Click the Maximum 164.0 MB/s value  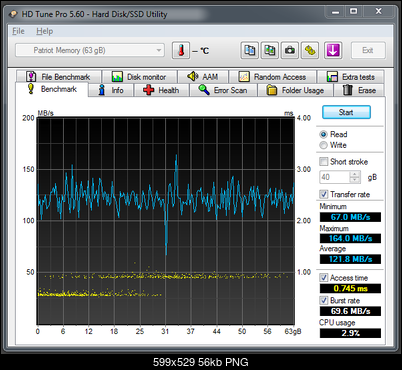click(x=350, y=238)
